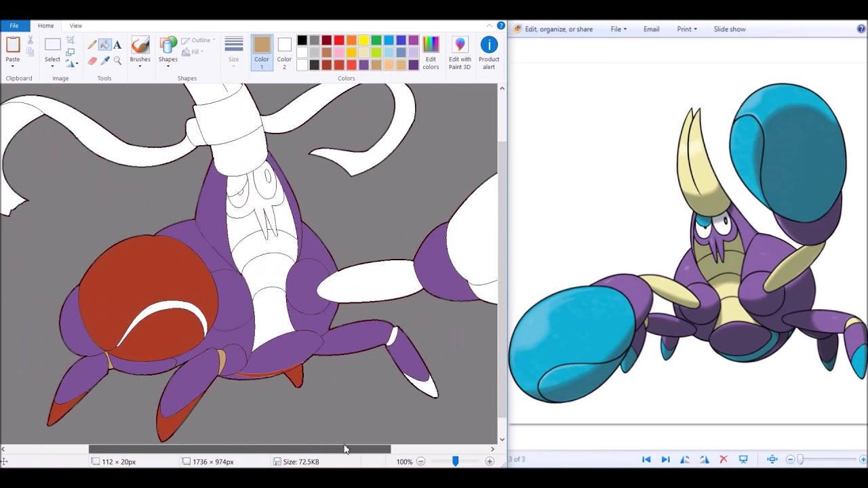
Task: Select Color 1 foreground button
Action: point(262,52)
